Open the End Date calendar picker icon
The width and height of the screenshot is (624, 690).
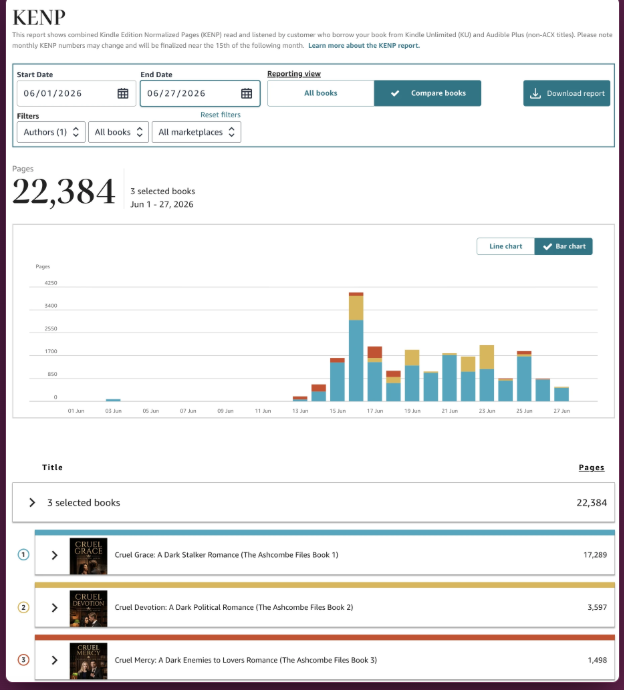pos(246,93)
